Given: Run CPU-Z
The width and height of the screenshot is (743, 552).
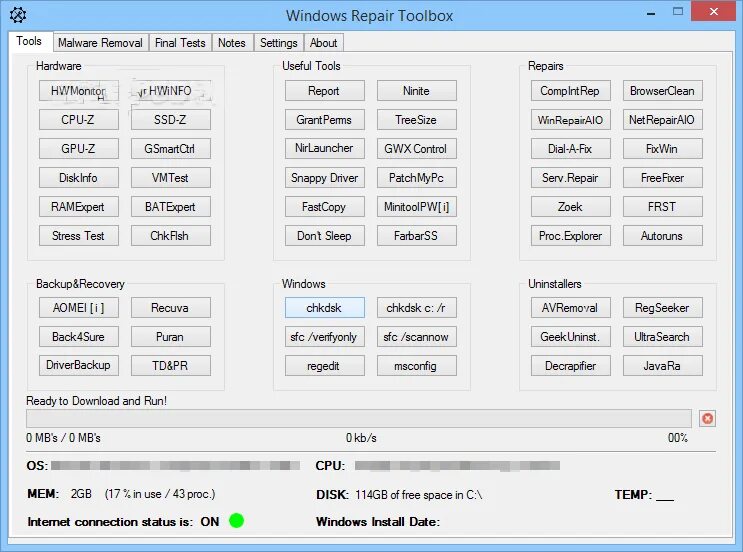Looking at the screenshot, I should [79, 119].
